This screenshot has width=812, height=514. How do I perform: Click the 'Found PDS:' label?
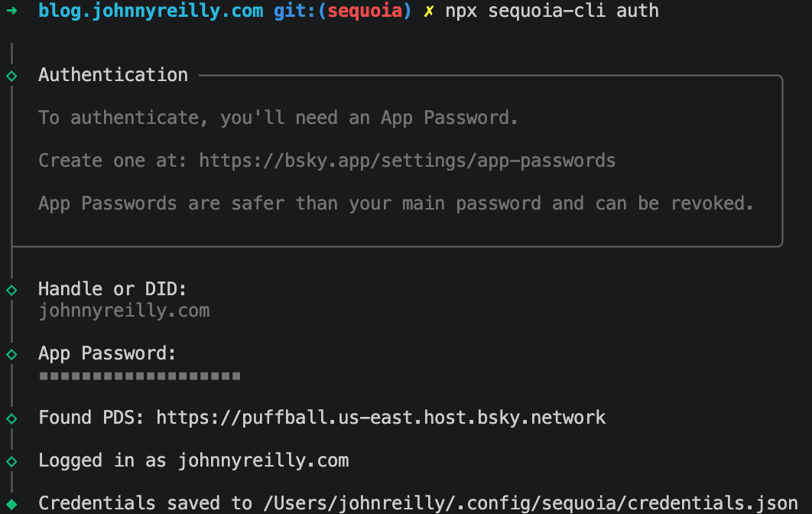click(x=91, y=418)
